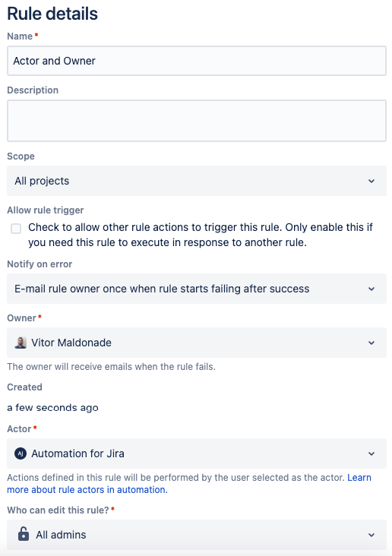Click the empty Description text area
The image size is (392, 556).
click(x=197, y=121)
